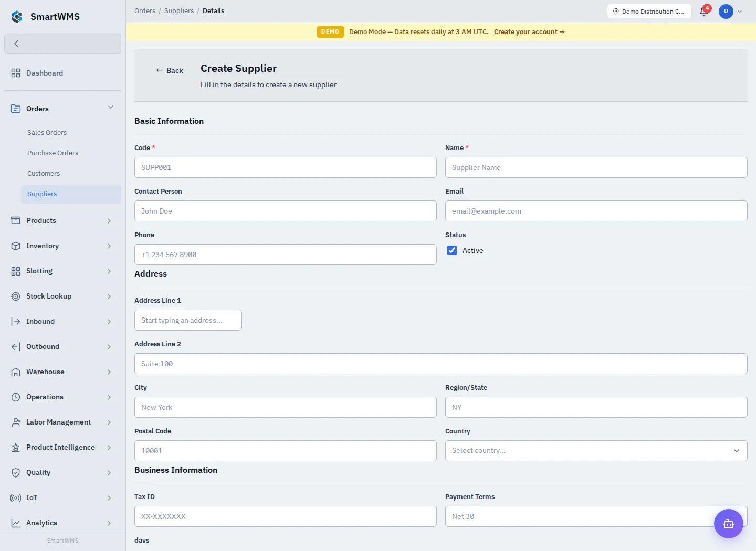The width and height of the screenshot is (756, 551).
Task: Open Demo Distribution warehouse selector
Action: pos(649,11)
